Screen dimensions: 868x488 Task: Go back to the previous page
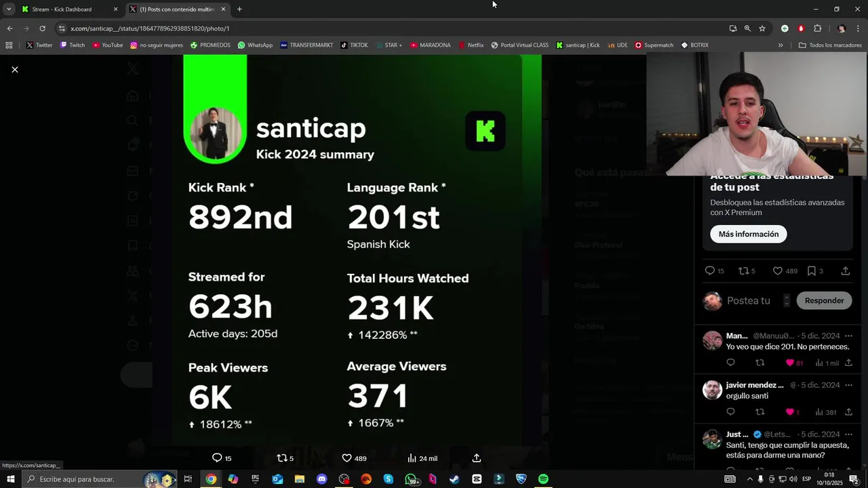pos(9,28)
